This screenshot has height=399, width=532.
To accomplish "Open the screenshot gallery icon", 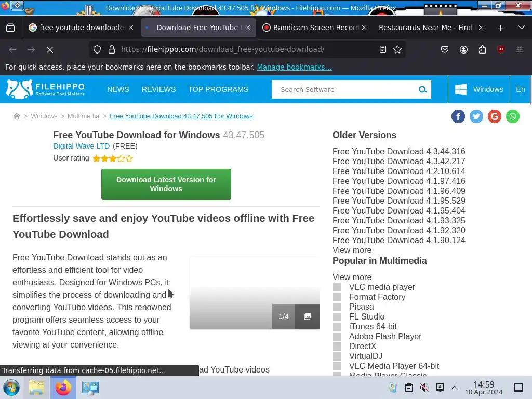I will point(308,316).
